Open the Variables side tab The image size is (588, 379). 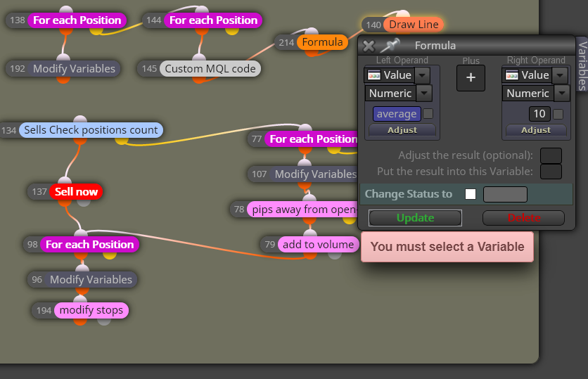coord(582,66)
